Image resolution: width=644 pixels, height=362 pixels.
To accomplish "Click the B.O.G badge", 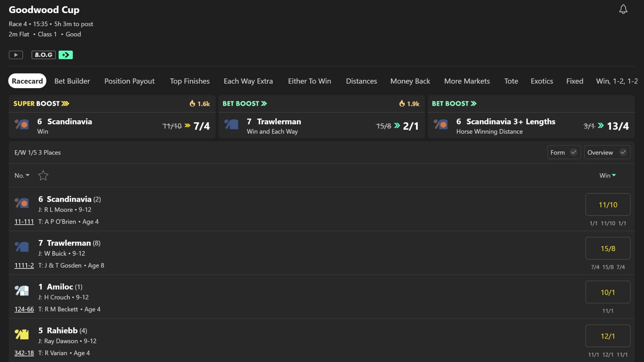I will point(44,55).
